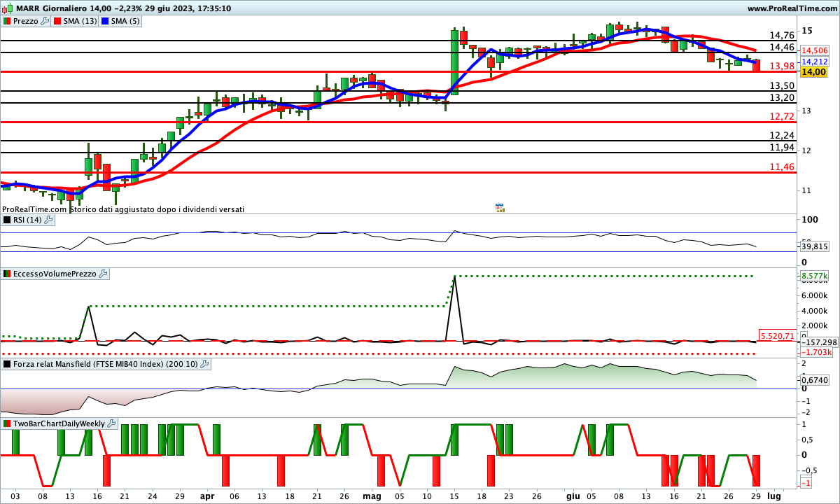Click the 10 date label on time axis
This screenshot has height=504, width=840.
427,496
